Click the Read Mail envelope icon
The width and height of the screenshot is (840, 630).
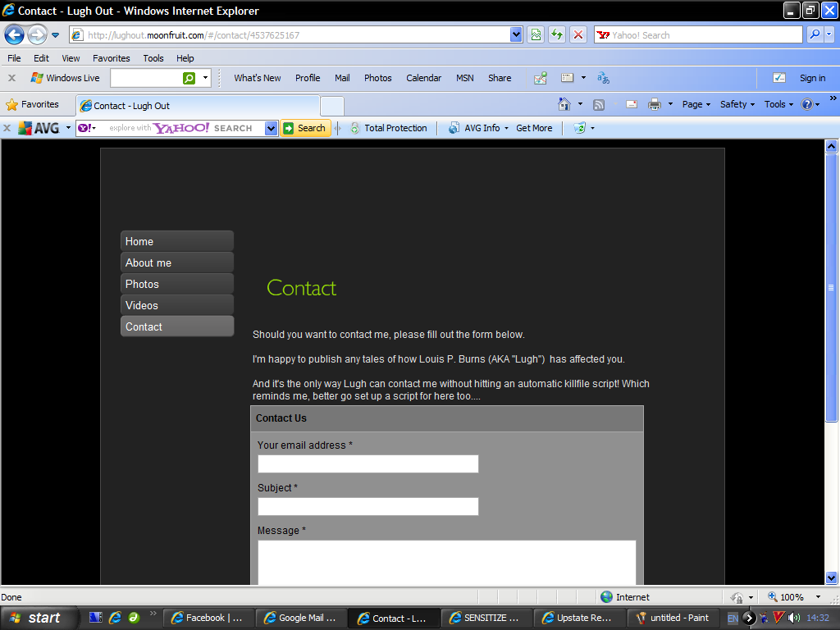[631, 104]
